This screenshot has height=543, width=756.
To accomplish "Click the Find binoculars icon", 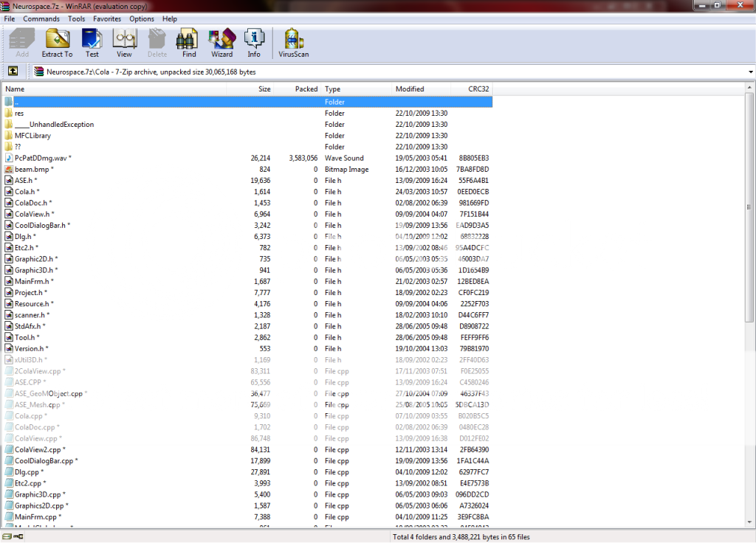I will tap(189, 43).
